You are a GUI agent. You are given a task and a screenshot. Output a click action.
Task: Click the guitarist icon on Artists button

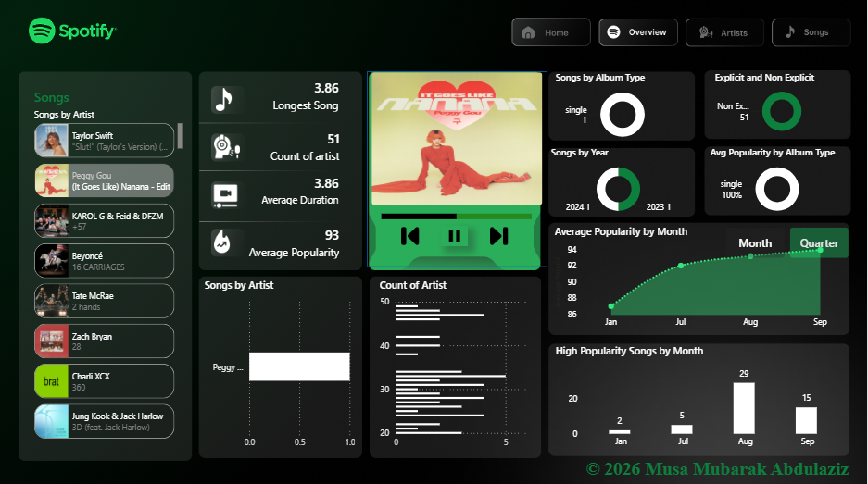(x=705, y=32)
